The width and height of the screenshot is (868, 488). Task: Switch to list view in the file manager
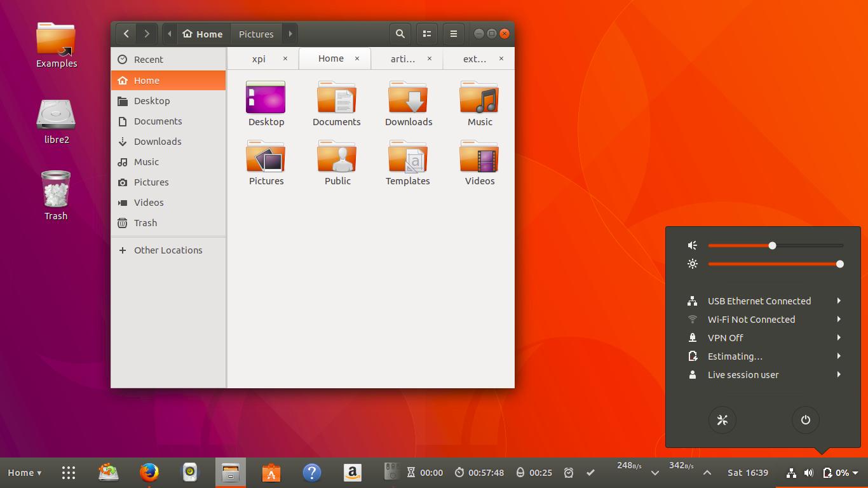[x=426, y=33]
